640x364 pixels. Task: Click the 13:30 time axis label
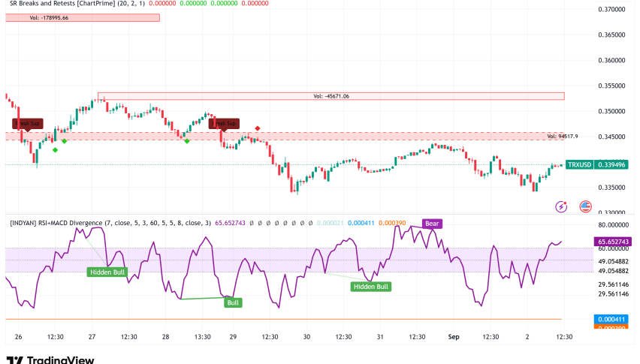pyautogui.click(x=203, y=337)
